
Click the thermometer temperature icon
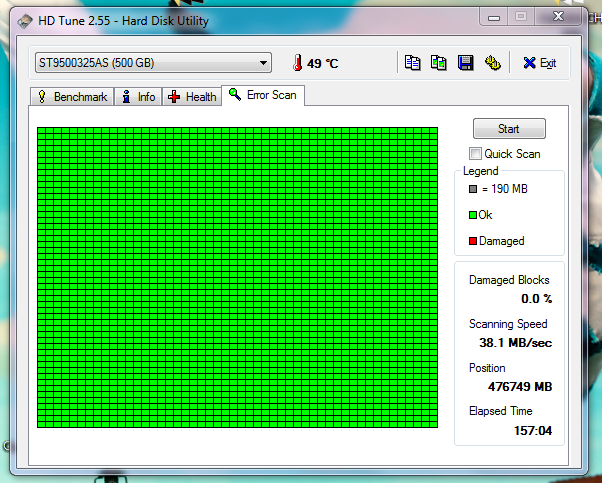pos(297,63)
